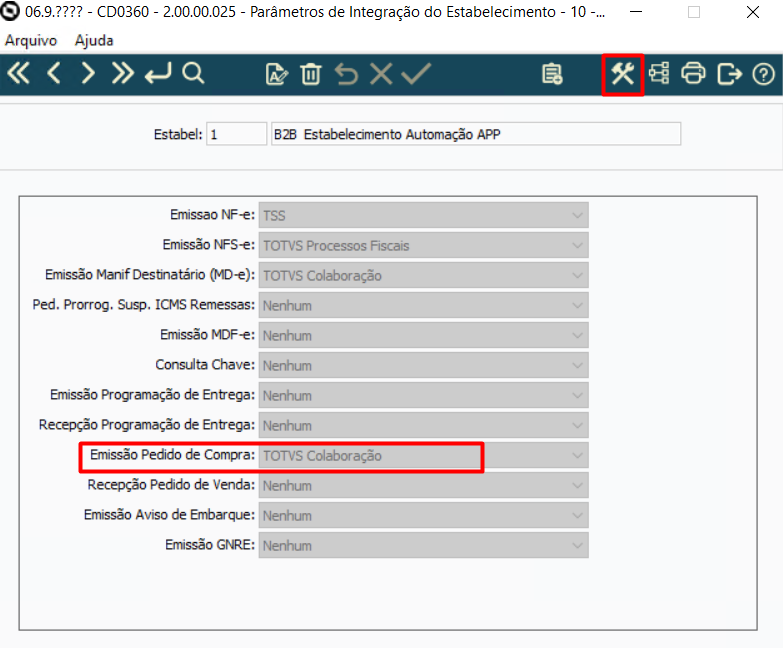Go to the first record
The image size is (783, 648).
(18, 74)
